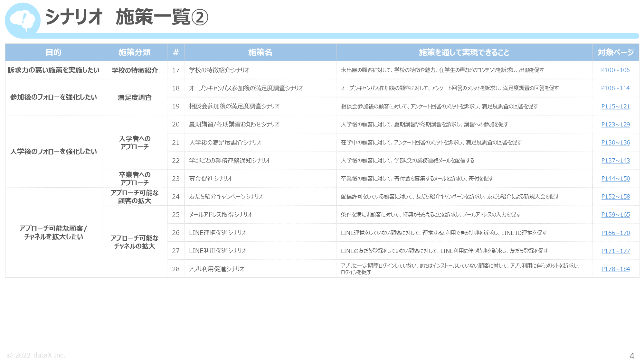Select cell 訴求力の高い施策を実施したい
644x362 pixels.
(53, 70)
